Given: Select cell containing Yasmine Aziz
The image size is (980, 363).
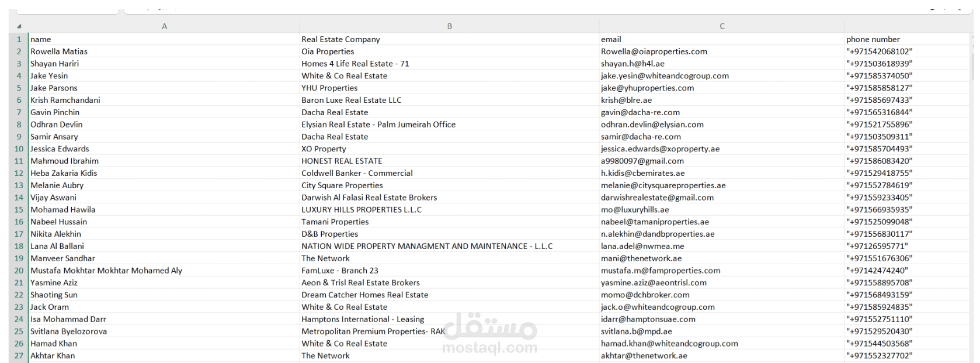Looking at the screenshot, I should click(164, 282).
